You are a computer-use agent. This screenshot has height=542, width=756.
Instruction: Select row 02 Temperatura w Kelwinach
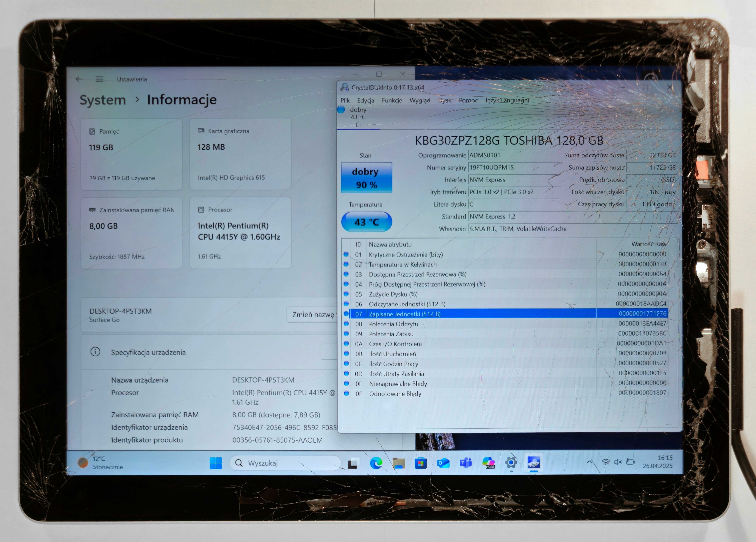coord(505,264)
